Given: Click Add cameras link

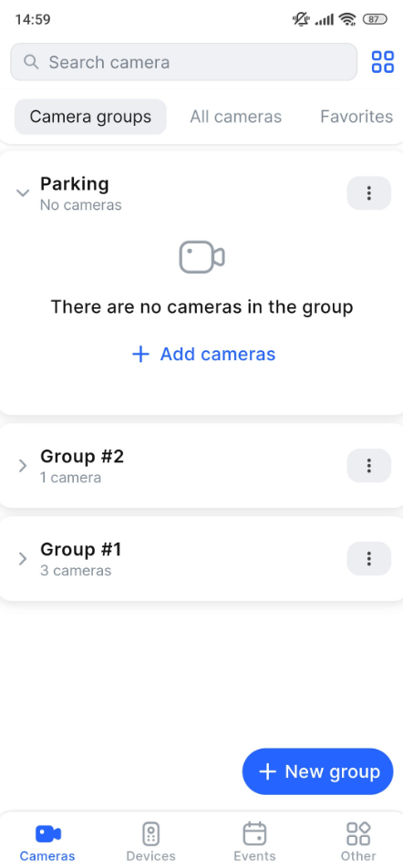Looking at the screenshot, I should pos(203,354).
